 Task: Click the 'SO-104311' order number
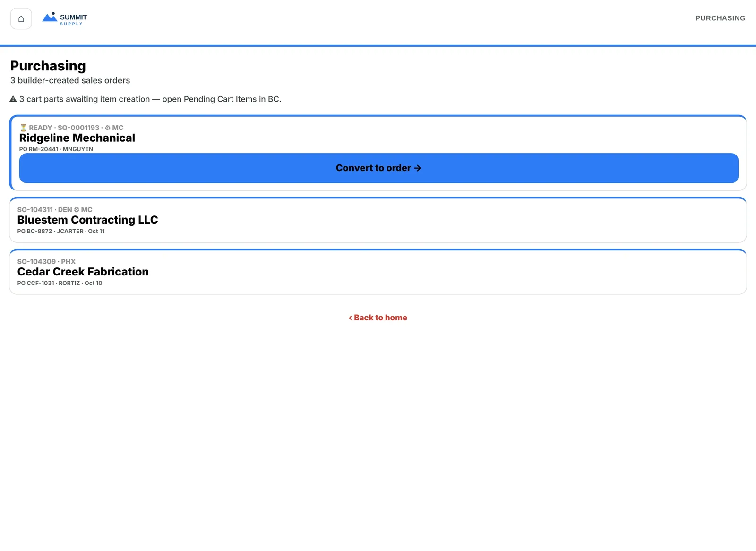click(x=35, y=210)
